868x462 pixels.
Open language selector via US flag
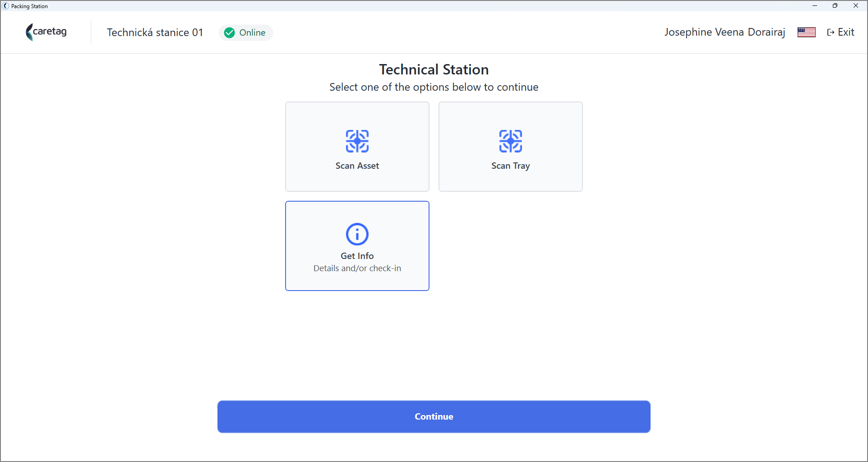click(806, 32)
